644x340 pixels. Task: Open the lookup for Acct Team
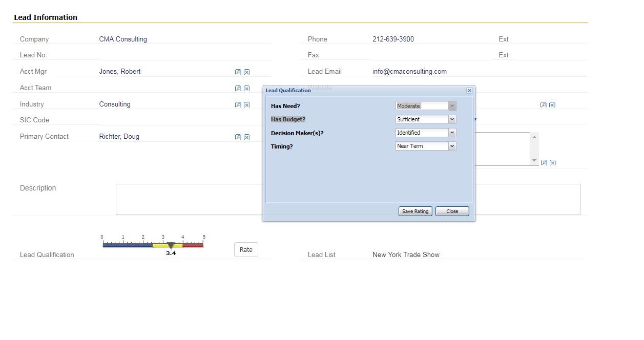tap(238, 88)
